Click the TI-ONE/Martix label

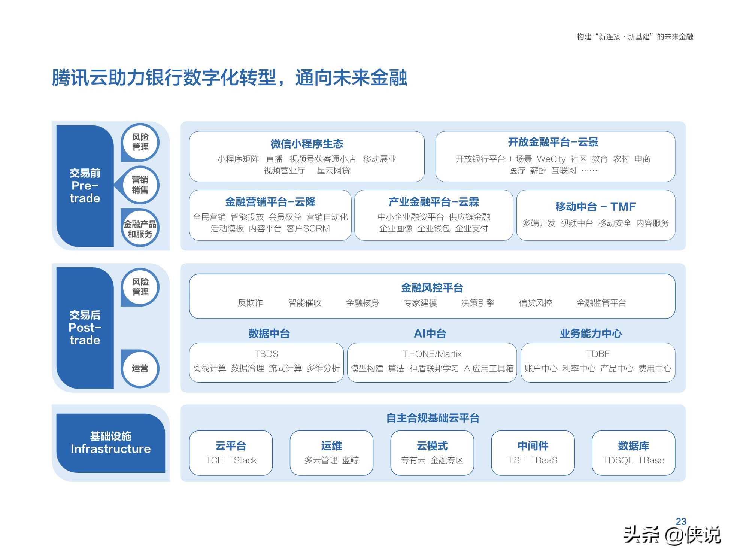pos(432,354)
